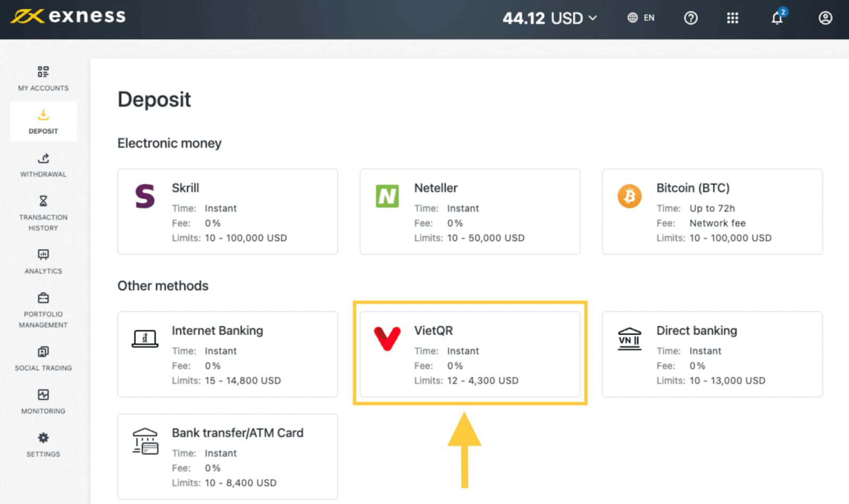Click VietQR limits 12 - 4,300 USD
849x504 pixels.
483,381
